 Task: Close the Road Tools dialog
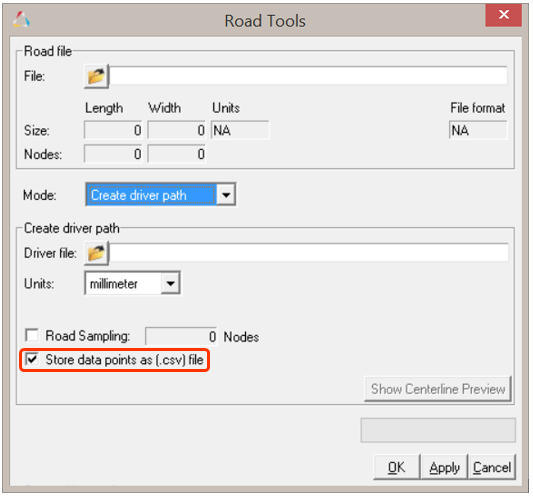[503, 15]
